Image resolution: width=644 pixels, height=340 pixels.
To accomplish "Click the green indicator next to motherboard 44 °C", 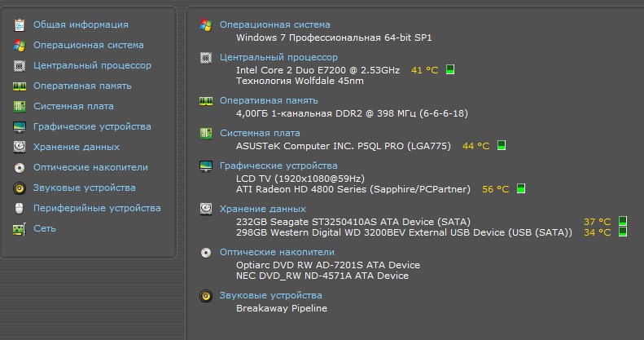I will (x=502, y=145).
